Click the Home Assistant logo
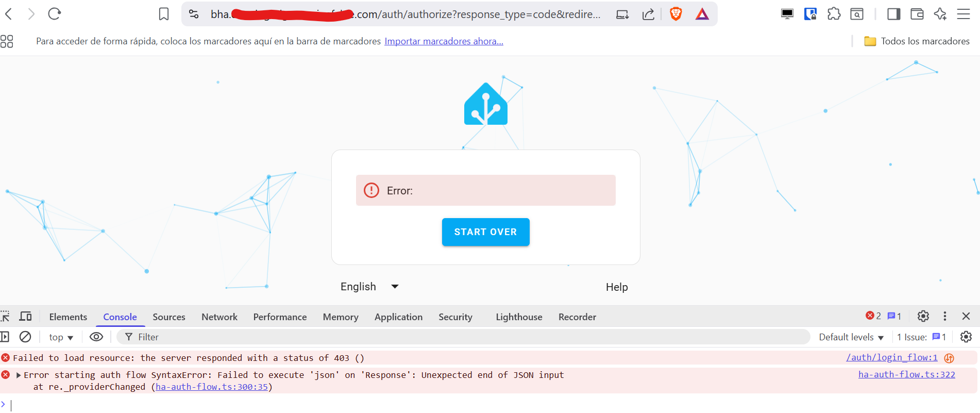This screenshot has width=980, height=413. pyautogui.click(x=486, y=104)
